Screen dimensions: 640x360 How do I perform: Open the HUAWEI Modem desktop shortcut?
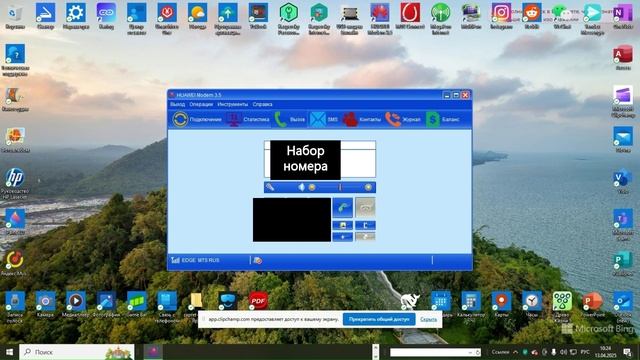pos(380,18)
